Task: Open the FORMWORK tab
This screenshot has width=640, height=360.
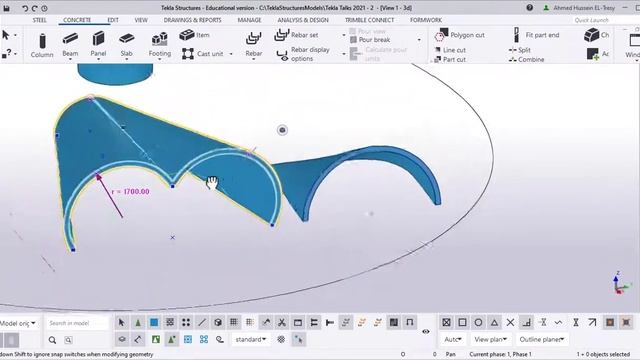Action: pyautogui.click(x=426, y=20)
